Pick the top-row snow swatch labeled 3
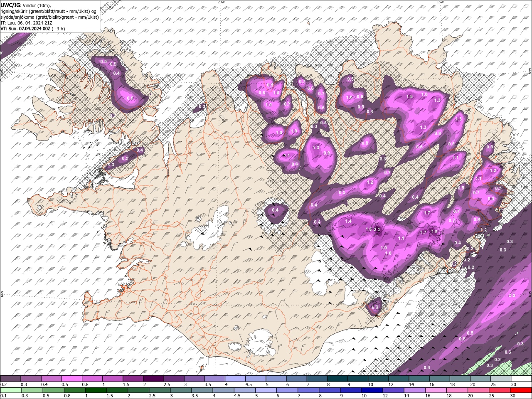This screenshot has width=532, height=399. tap(194, 379)
